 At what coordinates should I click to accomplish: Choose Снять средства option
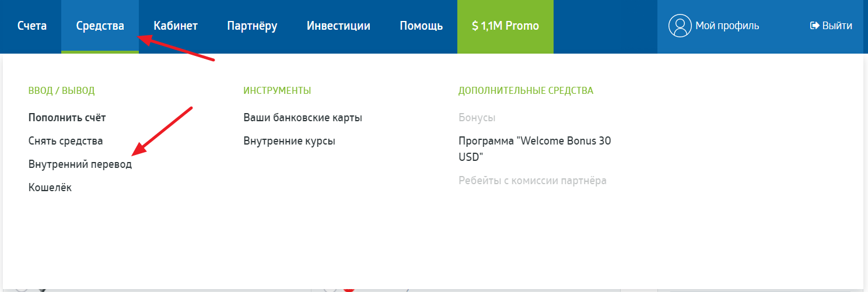coord(65,141)
